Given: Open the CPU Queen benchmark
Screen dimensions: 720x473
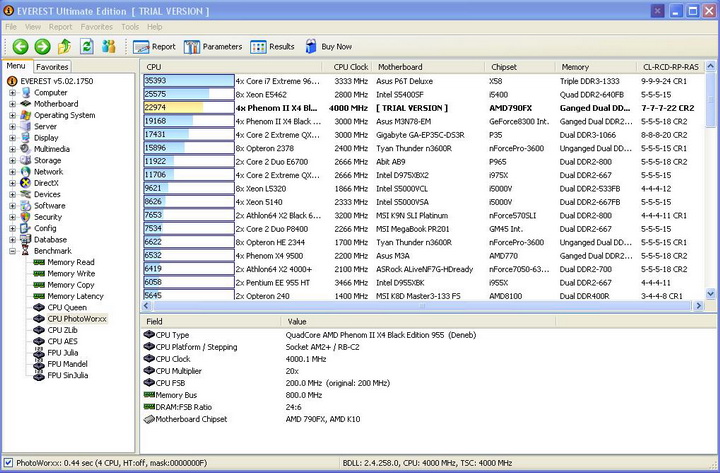Looking at the screenshot, I should (x=67, y=307).
